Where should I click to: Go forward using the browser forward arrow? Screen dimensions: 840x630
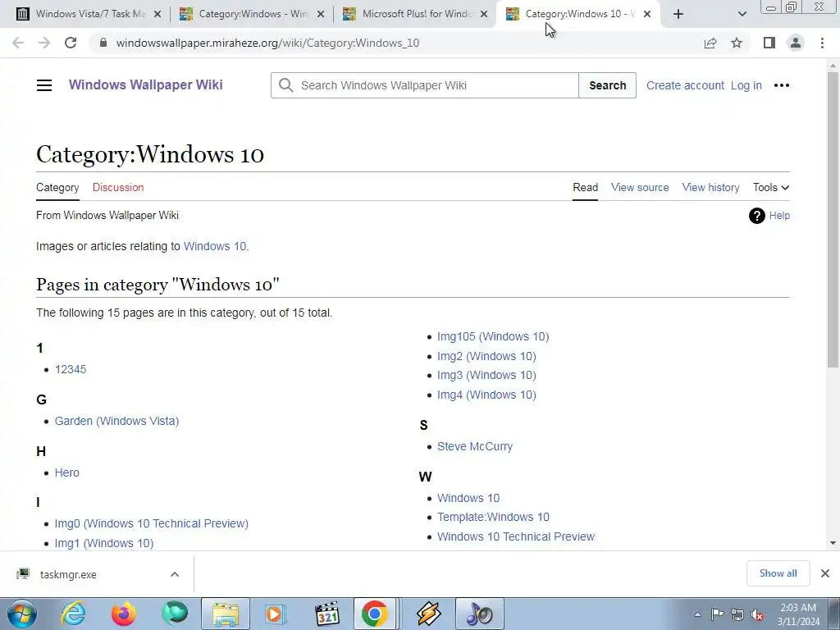(44, 43)
